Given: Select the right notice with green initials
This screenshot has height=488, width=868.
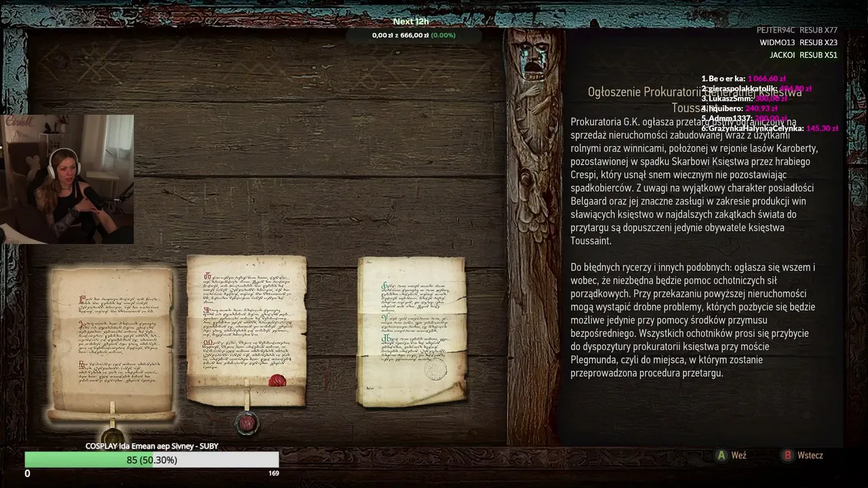Looking at the screenshot, I should 412,331.
